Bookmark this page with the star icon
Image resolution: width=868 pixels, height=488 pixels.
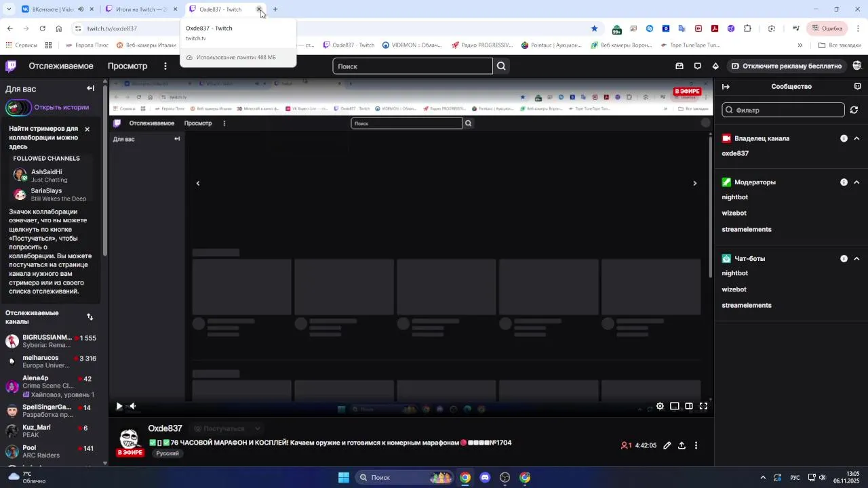pyautogui.click(x=595, y=28)
